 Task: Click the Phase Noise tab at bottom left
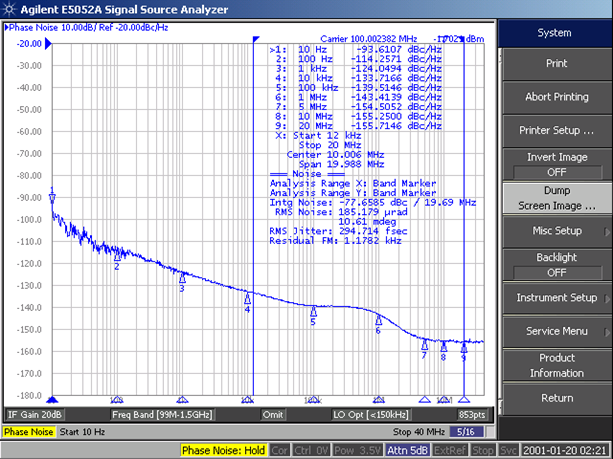coord(29,432)
